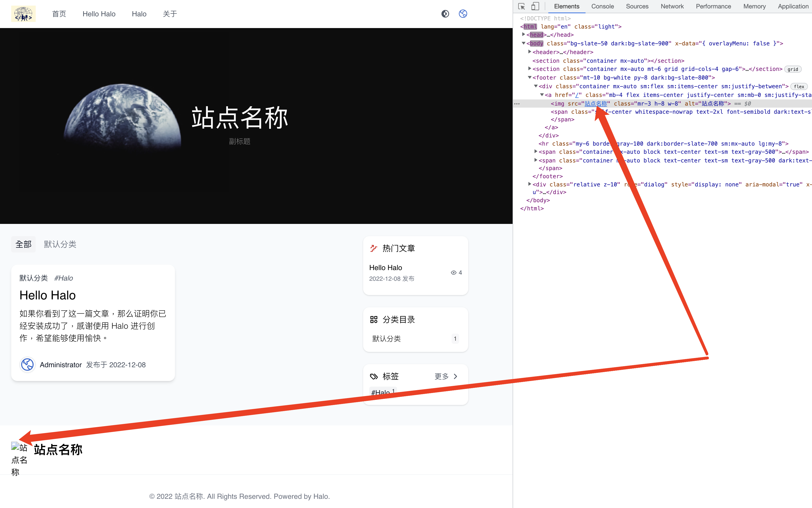
Task: Open the Hello Halo post title
Action: pos(47,295)
